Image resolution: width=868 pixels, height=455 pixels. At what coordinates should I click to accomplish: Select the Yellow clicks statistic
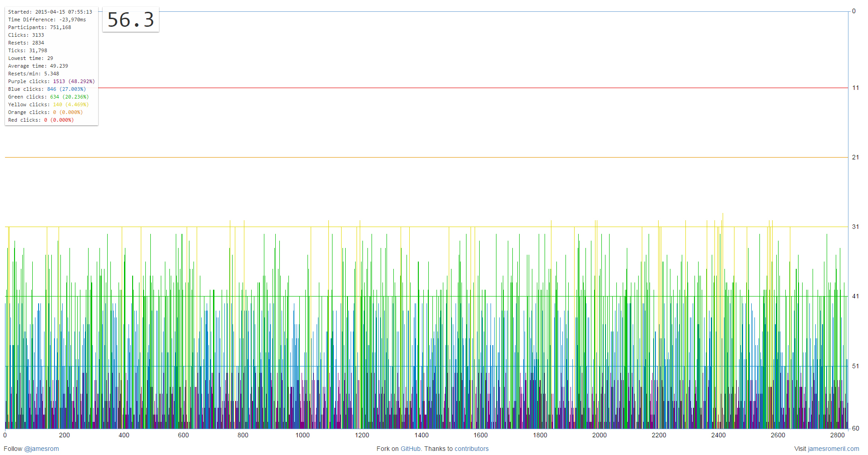pyautogui.click(x=48, y=104)
